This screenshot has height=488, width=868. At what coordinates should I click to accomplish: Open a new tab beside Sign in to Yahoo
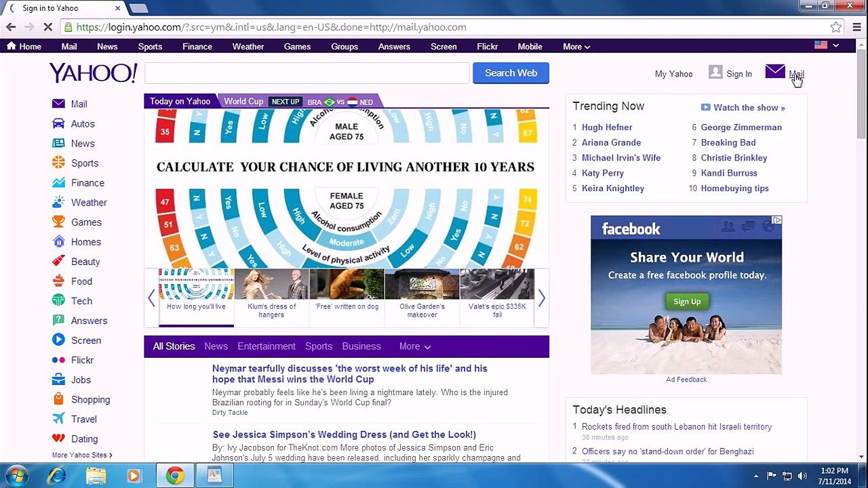[x=138, y=8]
